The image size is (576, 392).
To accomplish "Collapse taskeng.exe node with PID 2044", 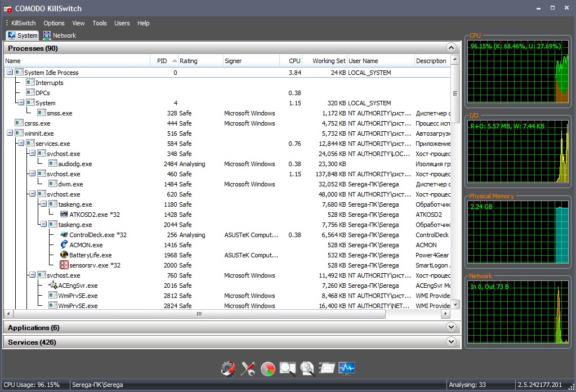I will pyautogui.click(x=43, y=224).
